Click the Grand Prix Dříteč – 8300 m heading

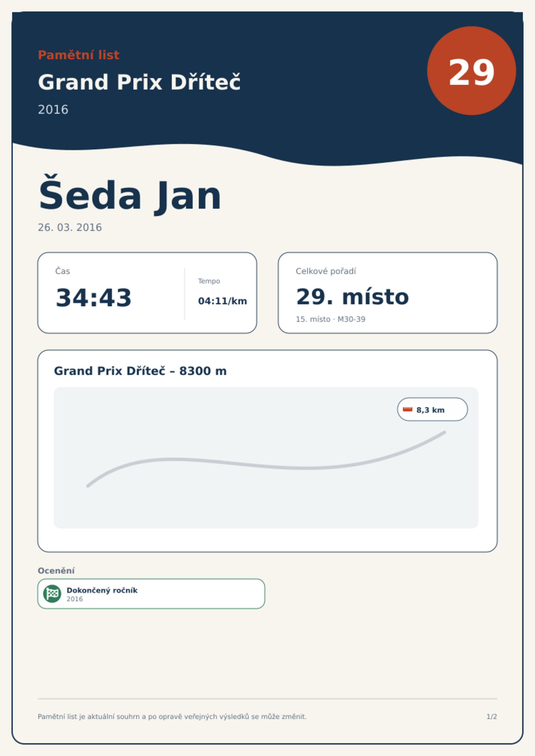point(140,371)
